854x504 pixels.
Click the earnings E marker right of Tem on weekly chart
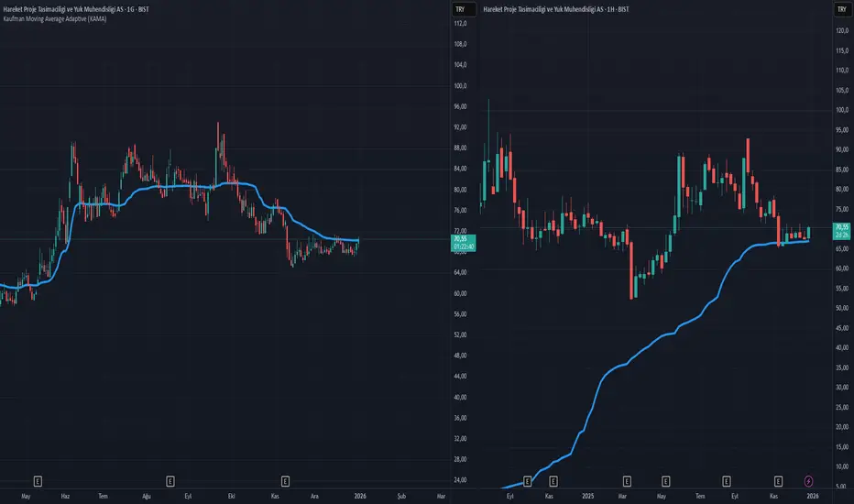(x=726, y=481)
